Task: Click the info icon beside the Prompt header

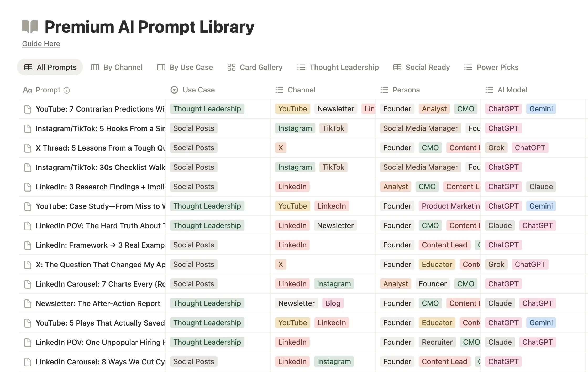Action: (67, 90)
